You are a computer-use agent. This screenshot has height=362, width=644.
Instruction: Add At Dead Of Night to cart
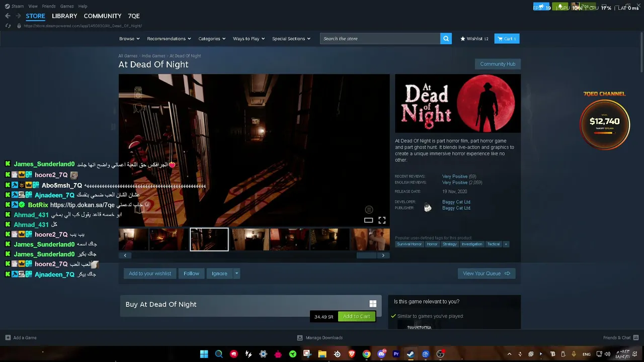coord(356,316)
